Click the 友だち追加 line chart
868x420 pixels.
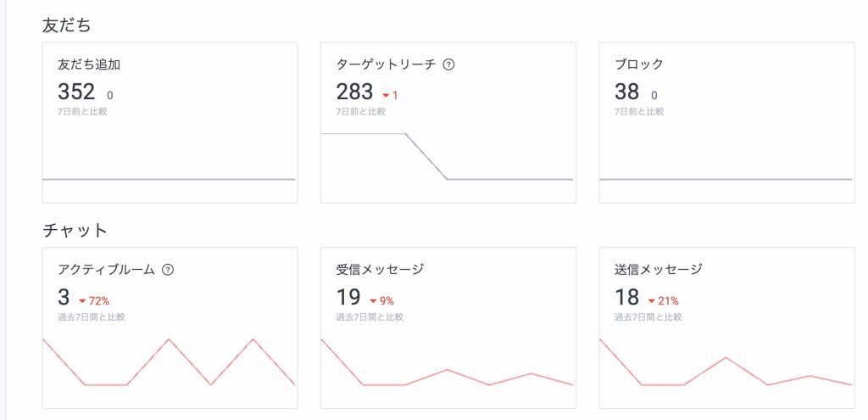coord(170,179)
